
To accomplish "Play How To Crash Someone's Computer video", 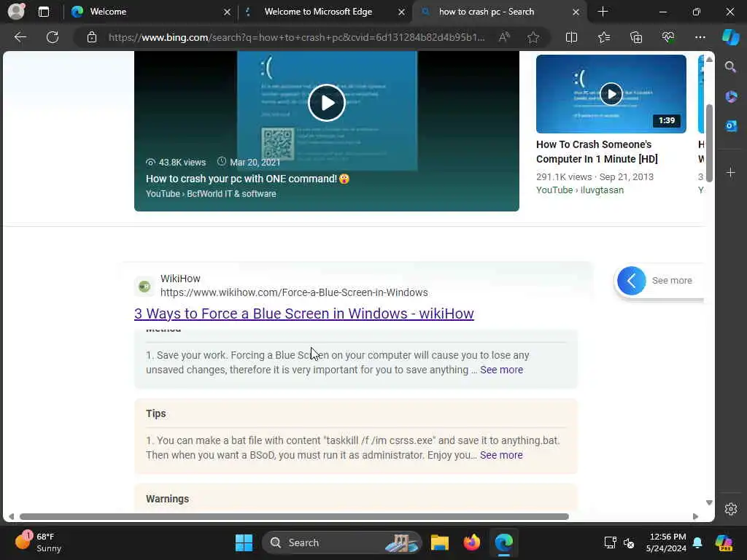I will (x=611, y=94).
